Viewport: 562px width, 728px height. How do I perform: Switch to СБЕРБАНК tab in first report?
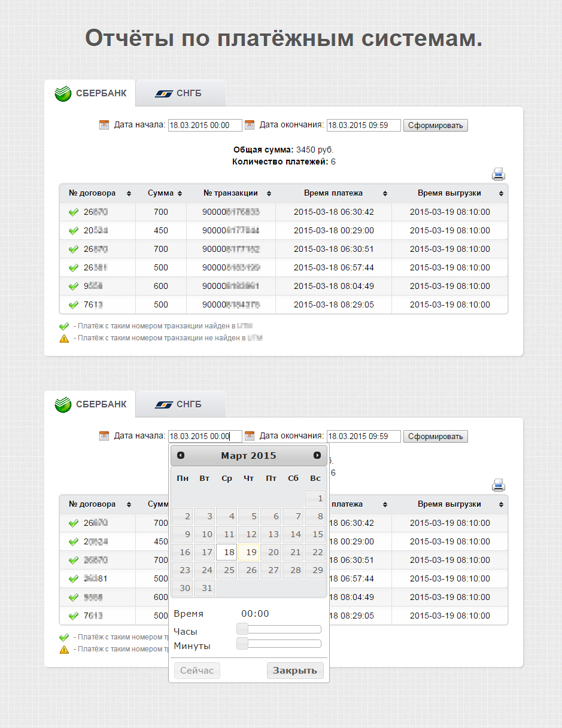click(x=90, y=93)
